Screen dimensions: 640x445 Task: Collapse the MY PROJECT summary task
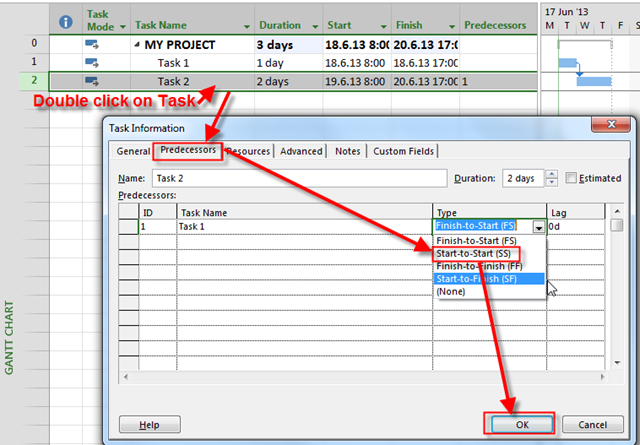(x=136, y=45)
